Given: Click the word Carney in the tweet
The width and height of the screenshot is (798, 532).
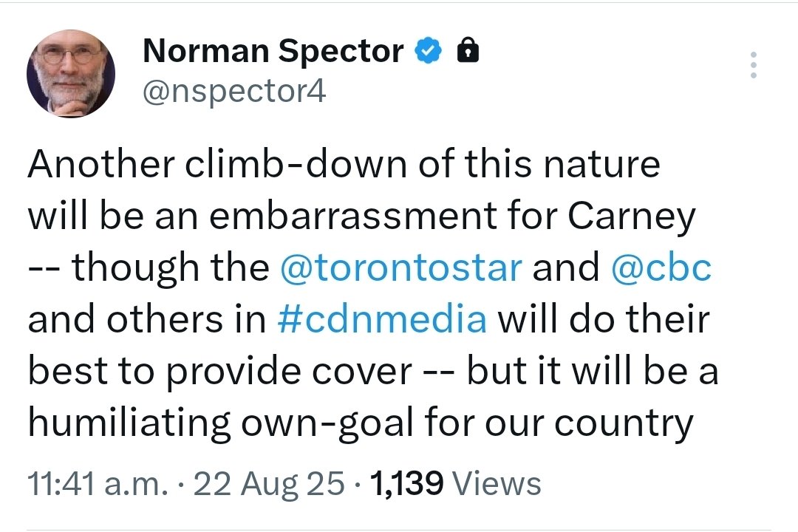Looking at the screenshot, I should [x=632, y=217].
